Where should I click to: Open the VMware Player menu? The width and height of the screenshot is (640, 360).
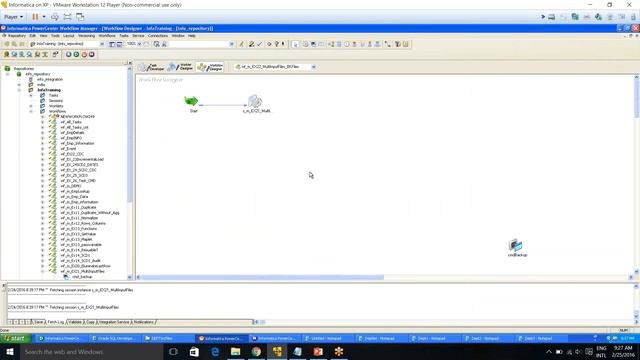[x=13, y=17]
